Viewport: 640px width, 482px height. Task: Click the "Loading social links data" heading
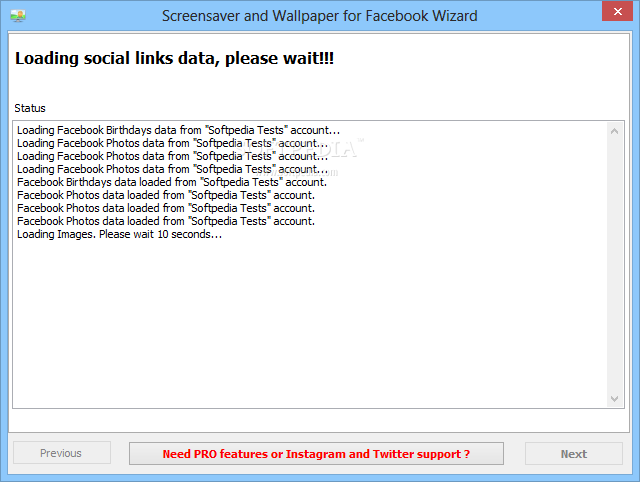pyautogui.click(x=174, y=58)
